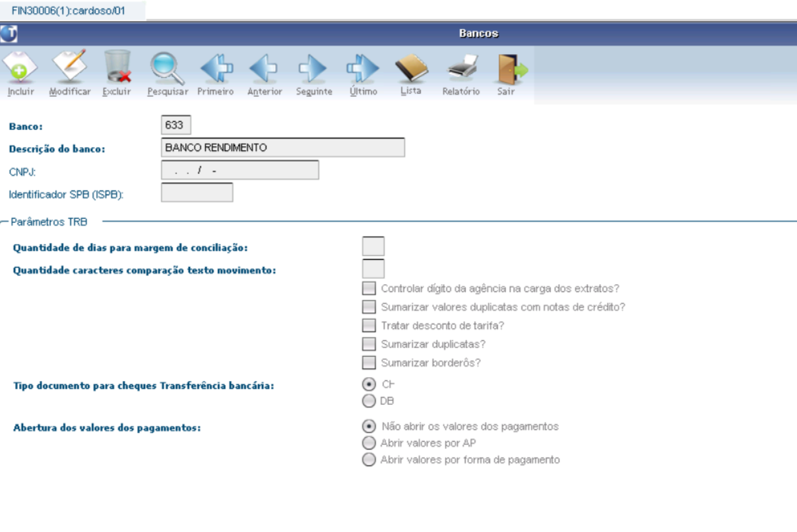Select Abrir valores por forma de pagamento
797x532 pixels.
tap(369, 459)
